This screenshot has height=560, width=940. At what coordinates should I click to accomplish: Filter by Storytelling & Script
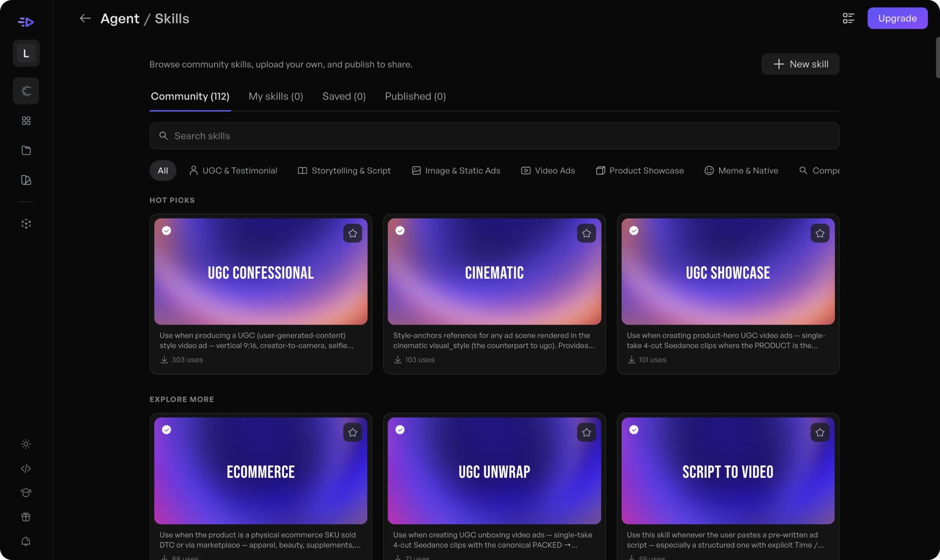pyautogui.click(x=344, y=170)
